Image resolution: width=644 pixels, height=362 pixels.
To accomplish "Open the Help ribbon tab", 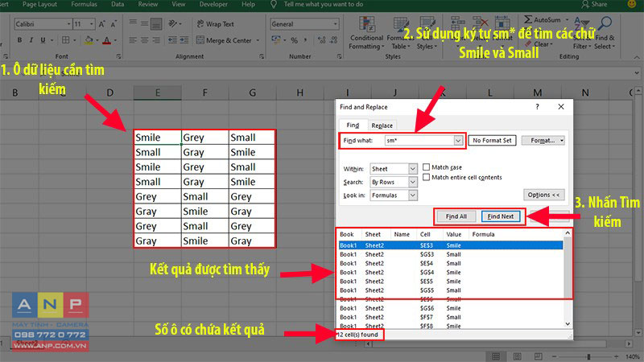I will click(248, 5).
